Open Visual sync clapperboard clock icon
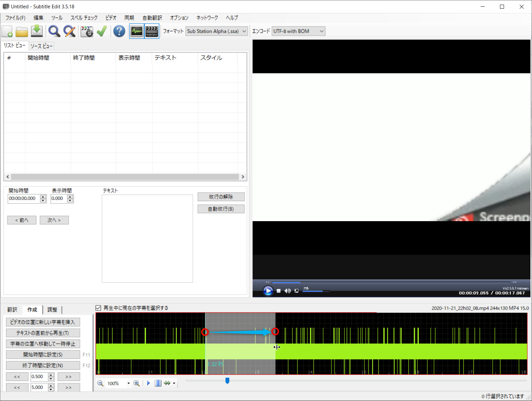The width and height of the screenshot is (532, 401). [x=87, y=31]
